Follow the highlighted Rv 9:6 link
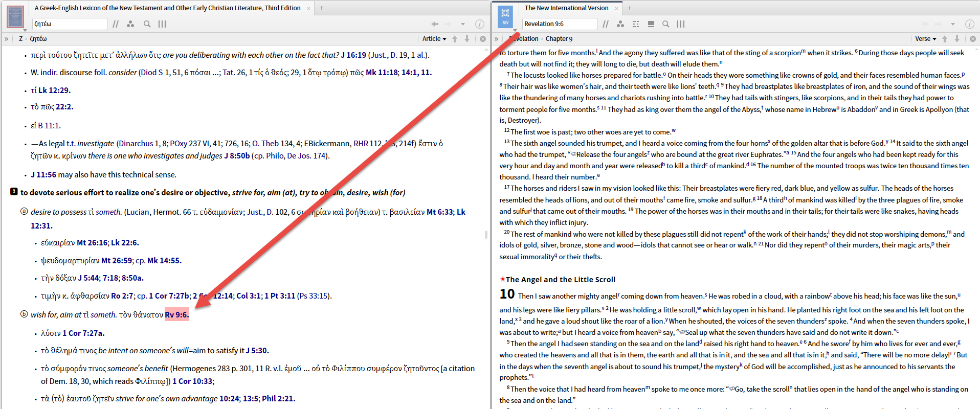Screen dimensions: 980x409 [x=176, y=315]
